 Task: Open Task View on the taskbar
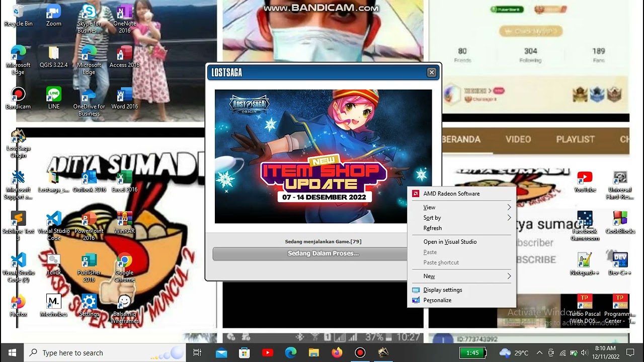(197, 352)
